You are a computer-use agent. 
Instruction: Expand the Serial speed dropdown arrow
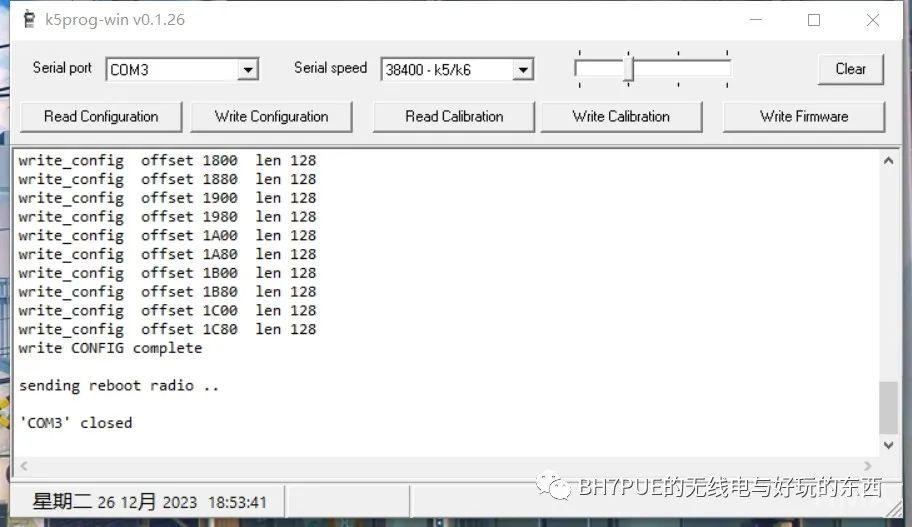point(522,70)
